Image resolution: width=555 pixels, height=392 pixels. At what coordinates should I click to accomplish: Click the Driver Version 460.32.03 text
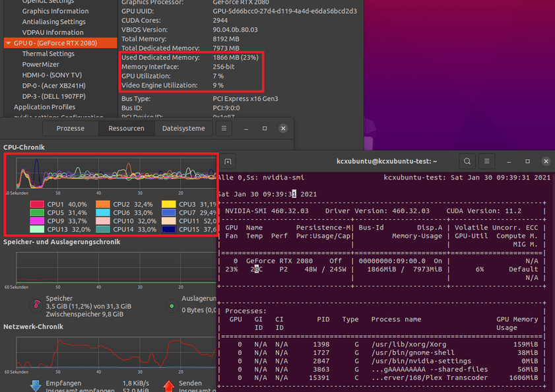coord(377,211)
